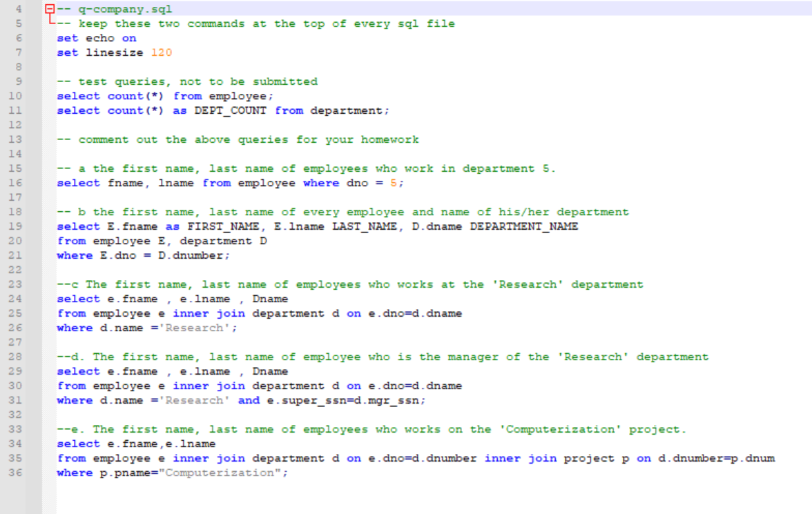Viewport: 812px width, 514px height.
Task: Click the comment '-- q-company.sql'
Action: 113,9
